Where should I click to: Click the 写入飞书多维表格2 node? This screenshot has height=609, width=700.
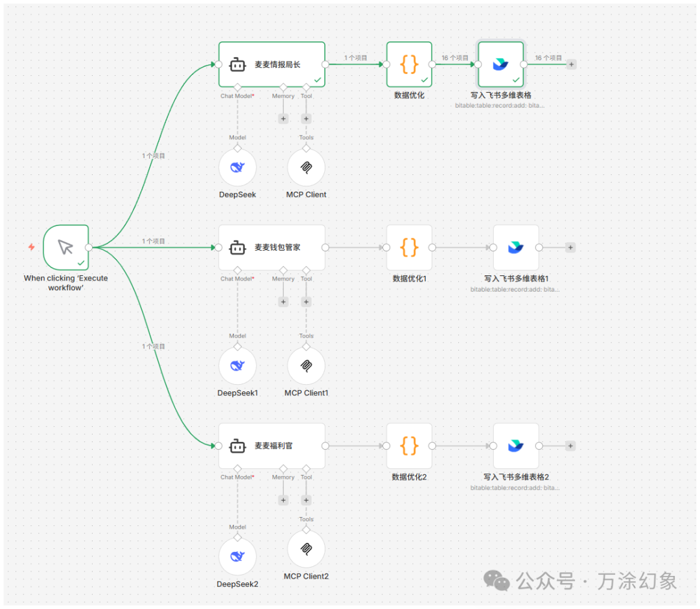pyautogui.click(x=515, y=446)
